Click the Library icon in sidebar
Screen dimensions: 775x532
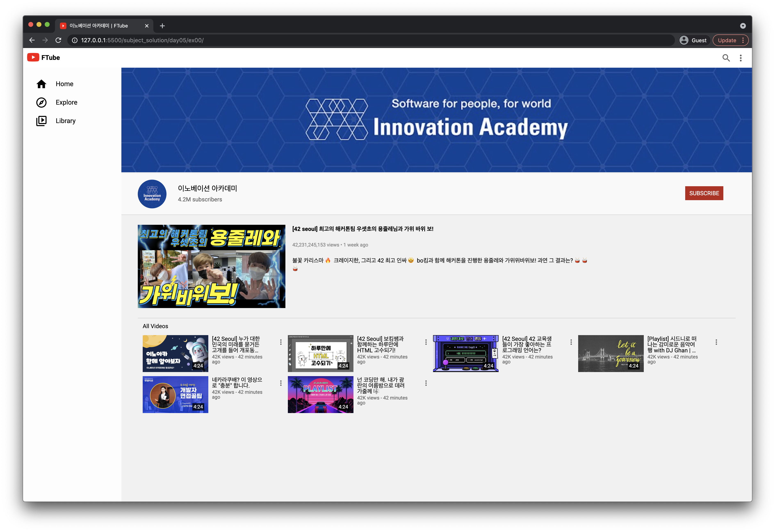pos(41,121)
